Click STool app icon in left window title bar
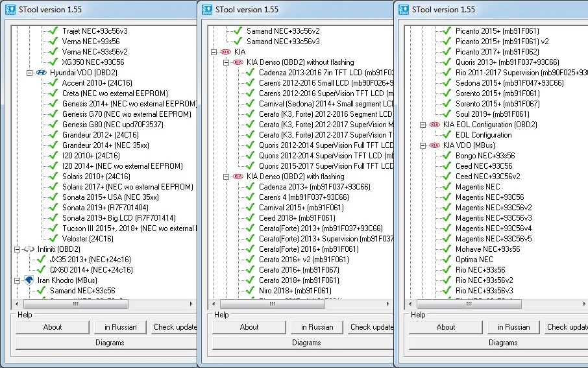The height and width of the screenshot is (368, 588). [x=10, y=10]
